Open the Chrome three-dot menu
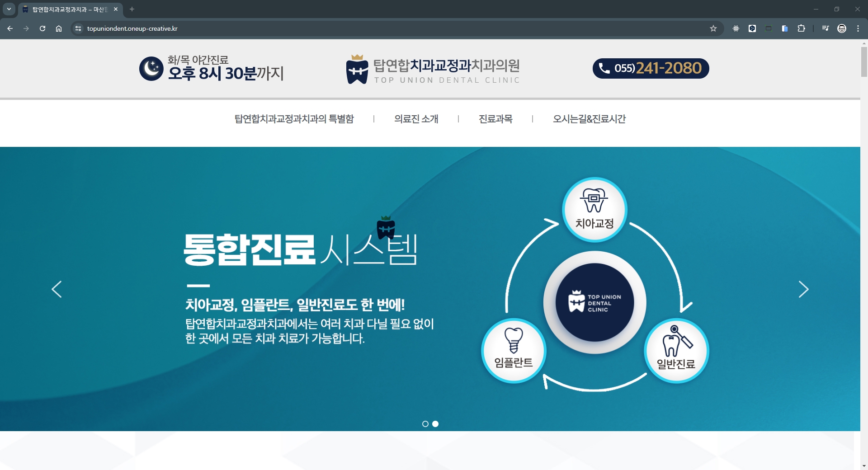This screenshot has height=470, width=868. pyautogui.click(x=858, y=28)
